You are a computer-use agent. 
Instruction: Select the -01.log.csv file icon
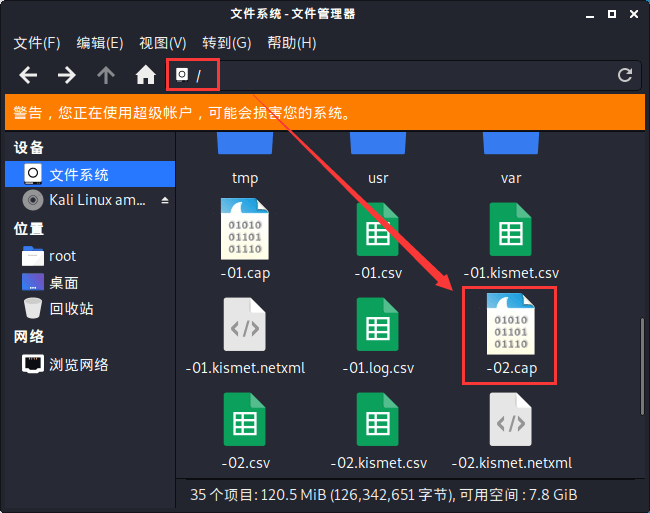(378, 324)
